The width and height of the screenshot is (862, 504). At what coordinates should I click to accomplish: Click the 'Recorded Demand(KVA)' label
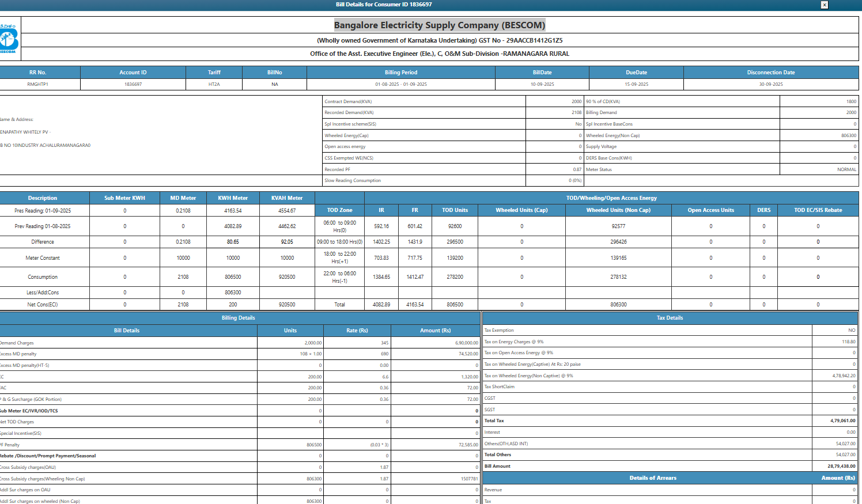(349, 113)
